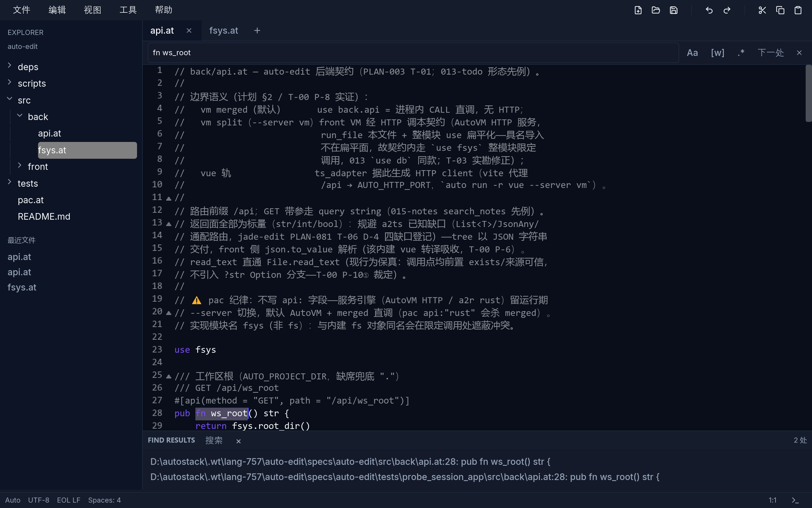Expand the scripts folder
Image resolution: width=812 pixels, height=508 pixels.
pyautogui.click(x=10, y=82)
